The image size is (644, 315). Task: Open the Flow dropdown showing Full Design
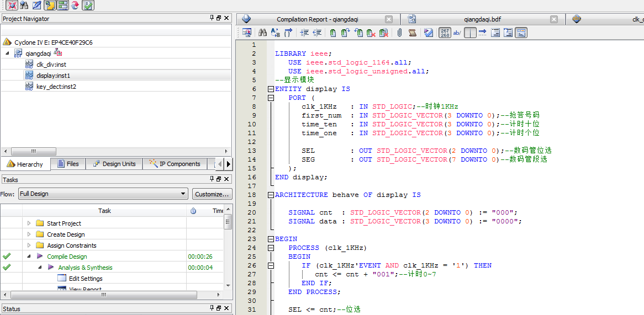pos(103,194)
